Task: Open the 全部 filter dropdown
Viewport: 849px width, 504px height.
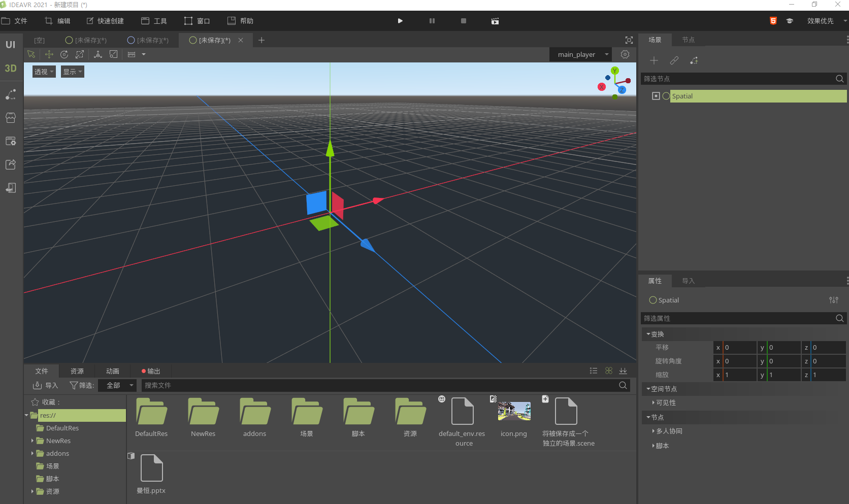Action: [117, 385]
